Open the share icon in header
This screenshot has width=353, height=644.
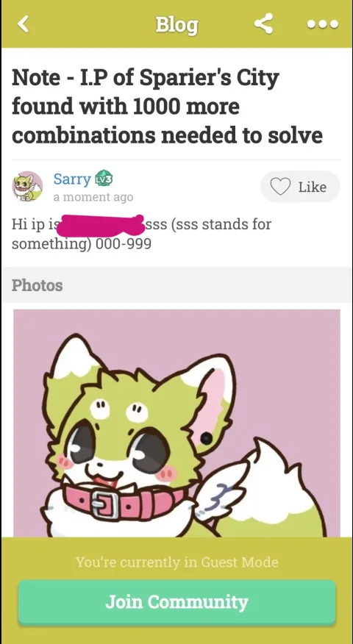tap(263, 24)
